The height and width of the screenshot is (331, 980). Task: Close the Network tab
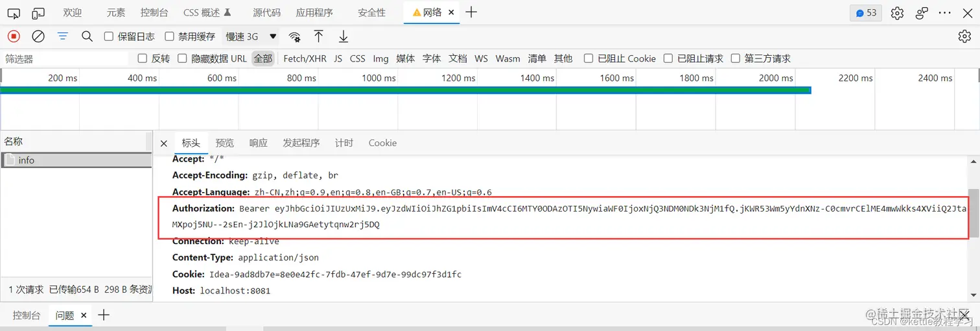[450, 12]
